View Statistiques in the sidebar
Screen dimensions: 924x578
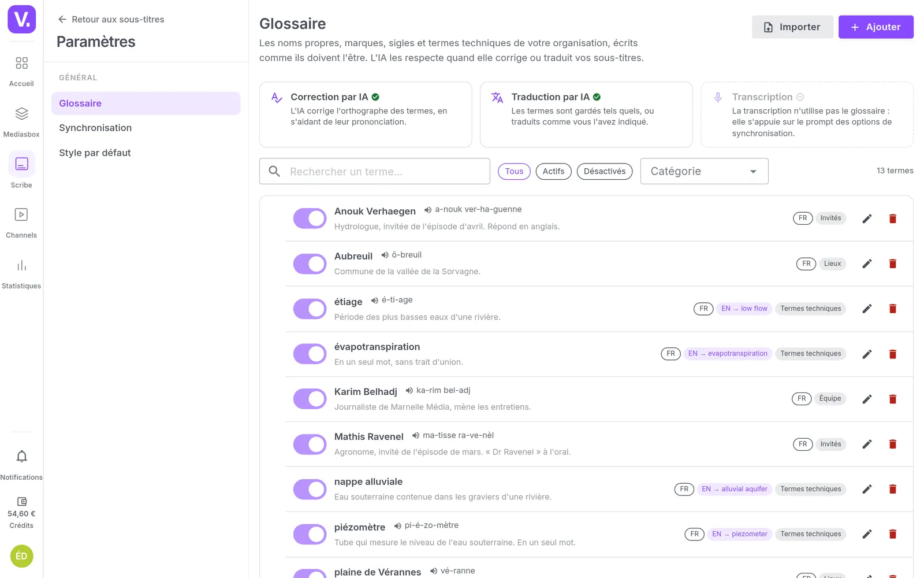21,273
